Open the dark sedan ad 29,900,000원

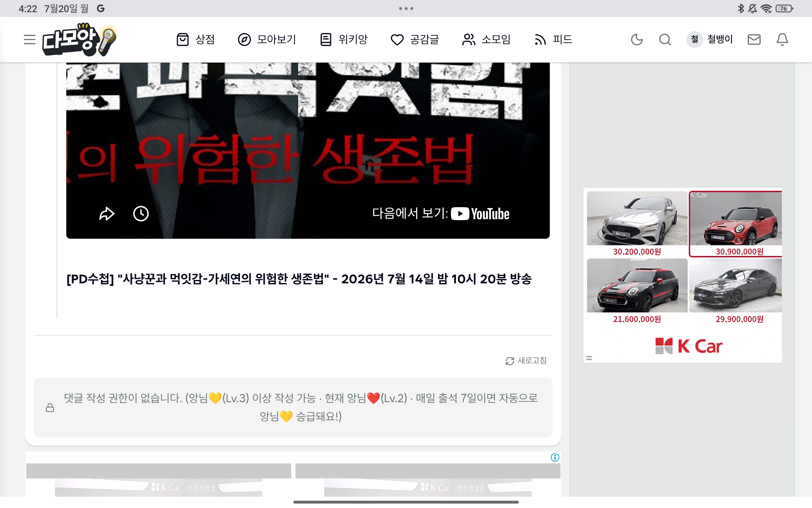[x=736, y=291]
